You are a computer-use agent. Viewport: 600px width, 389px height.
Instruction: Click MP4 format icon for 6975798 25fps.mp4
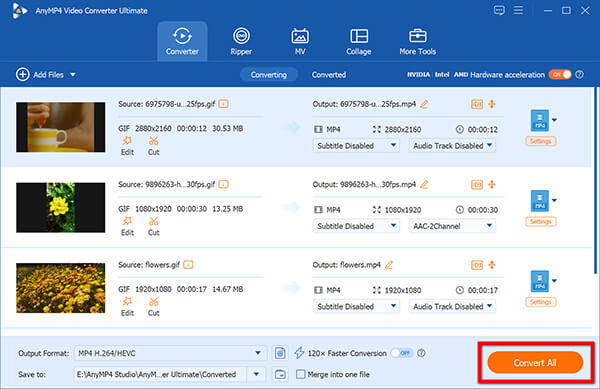[540, 120]
